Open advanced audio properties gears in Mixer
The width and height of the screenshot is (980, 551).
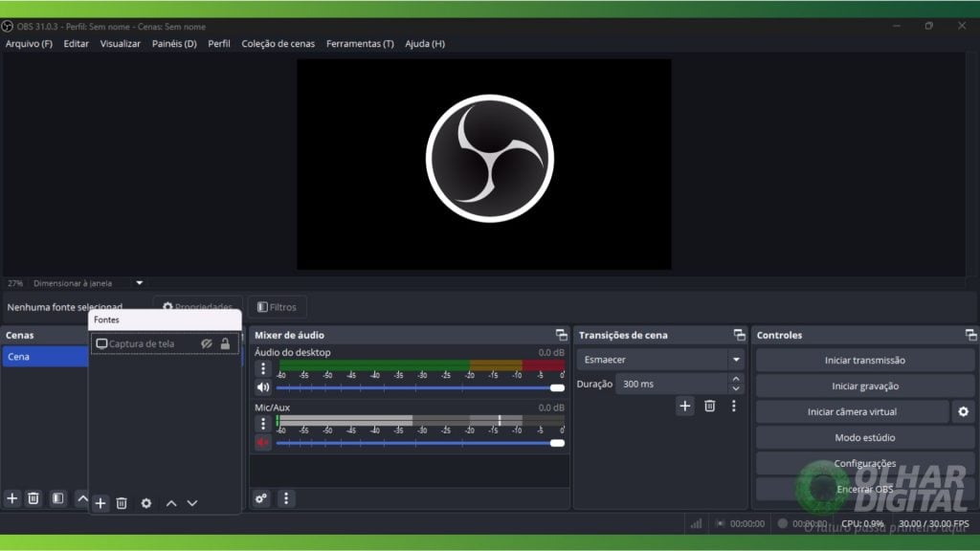point(261,498)
